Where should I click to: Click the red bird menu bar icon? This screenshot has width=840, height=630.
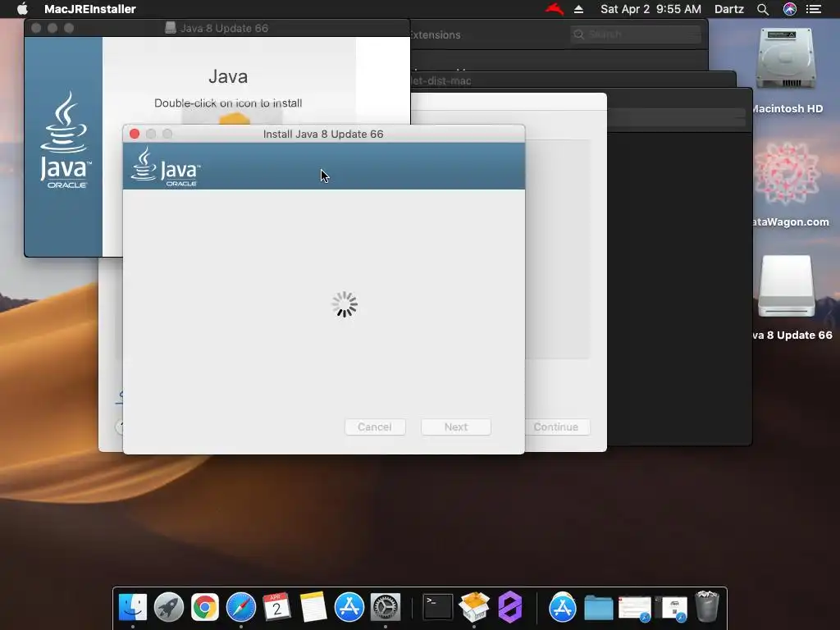[555, 9]
